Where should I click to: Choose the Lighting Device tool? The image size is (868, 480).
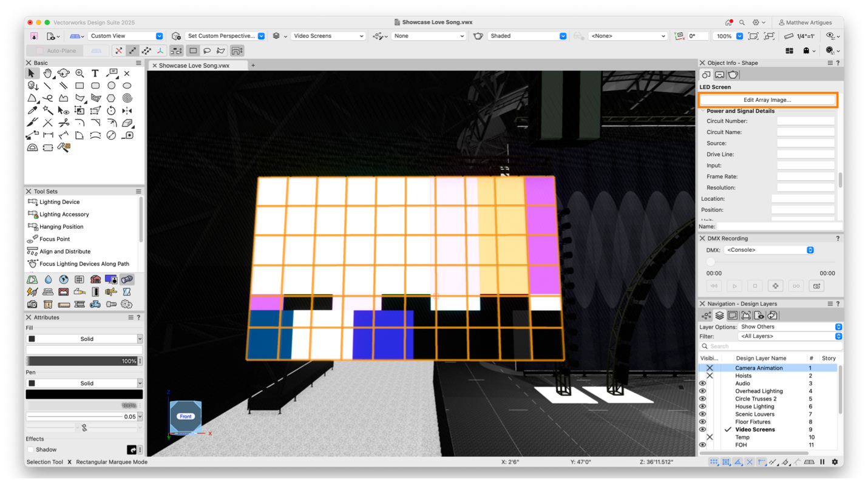[x=59, y=202]
